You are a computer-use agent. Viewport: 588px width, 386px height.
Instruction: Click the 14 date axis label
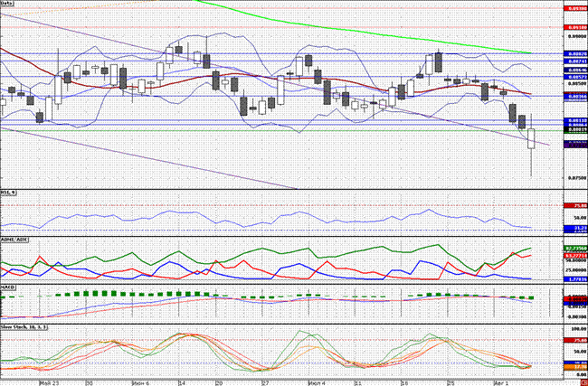pos(182,383)
